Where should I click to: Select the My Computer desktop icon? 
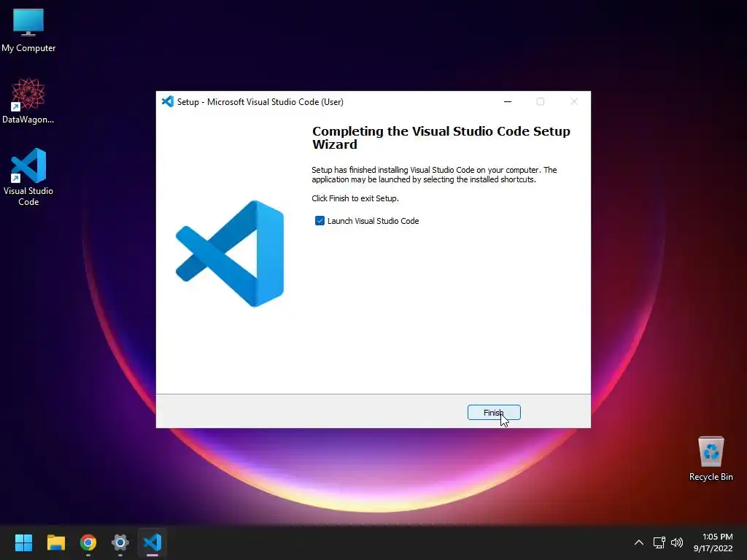[x=28, y=31]
